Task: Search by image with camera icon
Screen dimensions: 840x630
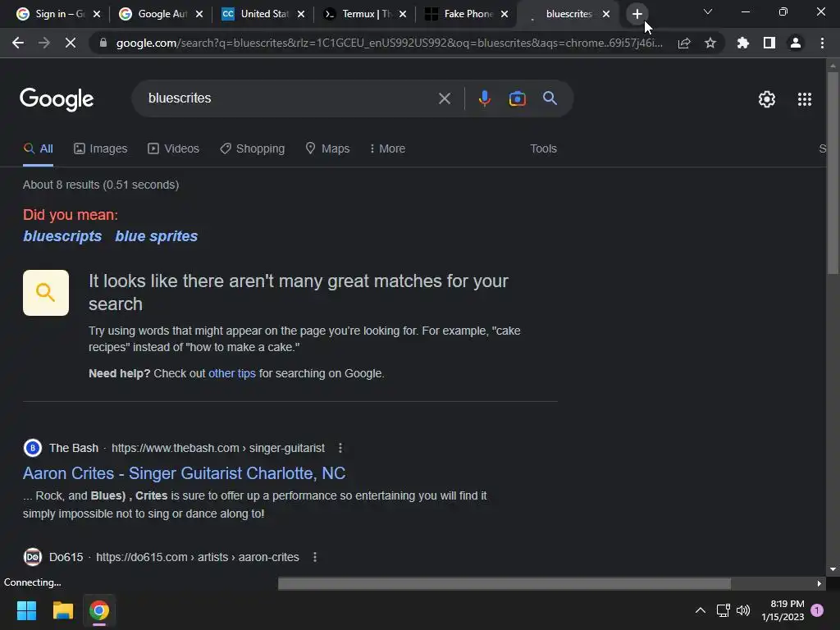Action: click(517, 98)
